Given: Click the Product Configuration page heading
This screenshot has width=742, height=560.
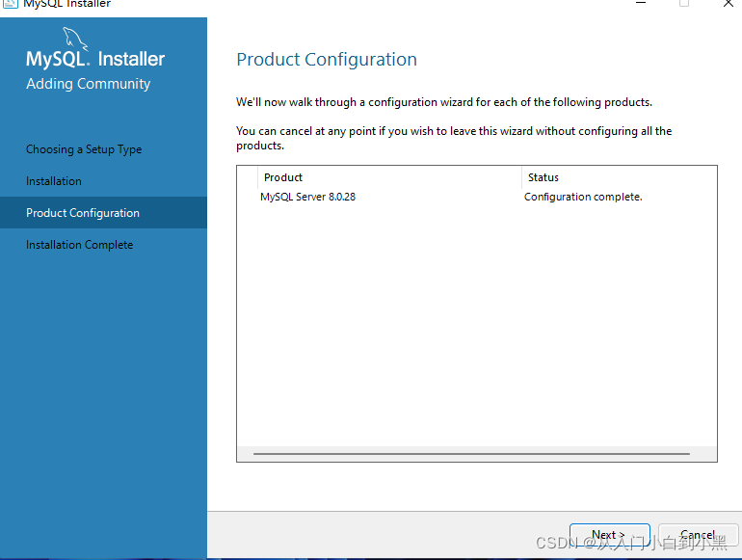Looking at the screenshot, I should click(x=327, y=60).
